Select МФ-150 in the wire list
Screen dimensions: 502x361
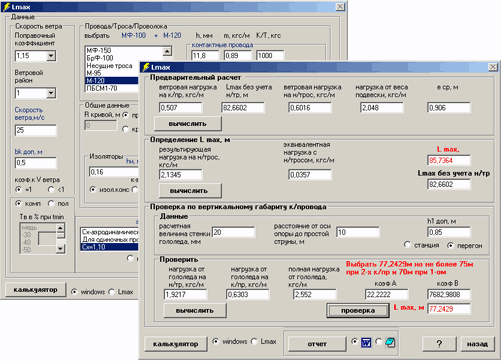pyautogui.click(x=99, y=50)
